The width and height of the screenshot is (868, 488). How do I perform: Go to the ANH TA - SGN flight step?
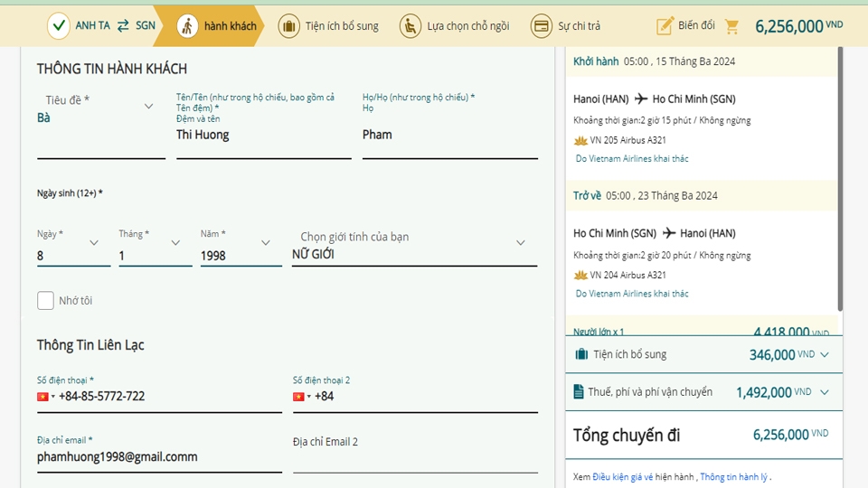101,26
